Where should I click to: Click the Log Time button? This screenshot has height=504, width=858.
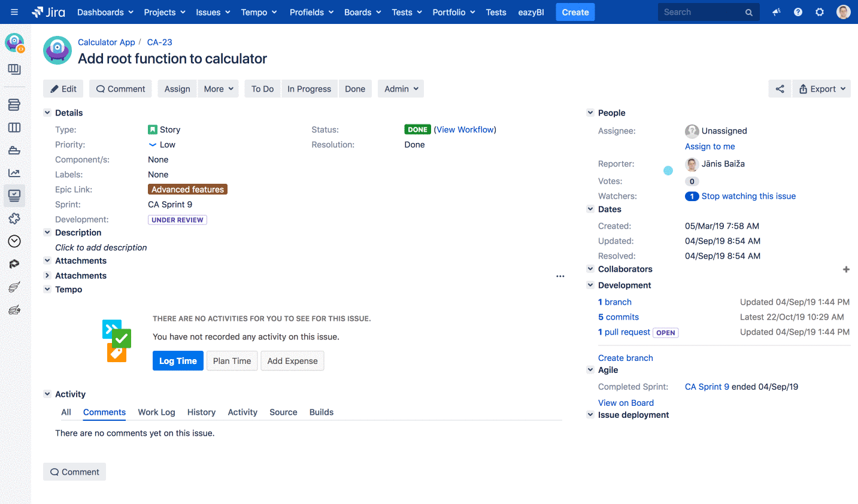coord(178,361)
